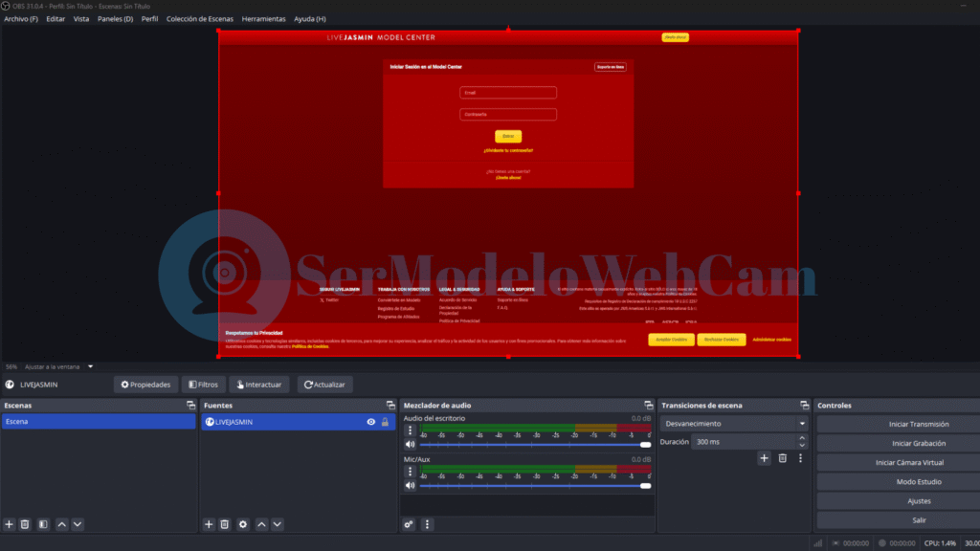Open the Editar menu

coord(56,19)
